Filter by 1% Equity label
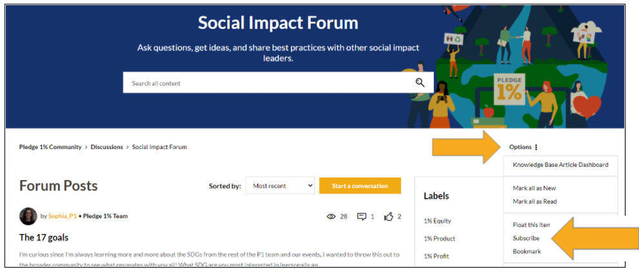Viewport: 644px width, 274px height. (x=437, y=221)
